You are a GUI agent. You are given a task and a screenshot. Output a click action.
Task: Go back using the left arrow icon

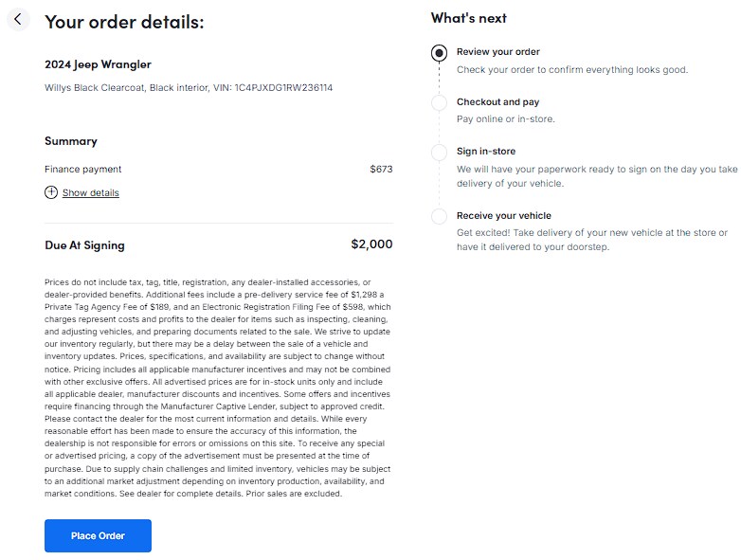pos(18,19)
